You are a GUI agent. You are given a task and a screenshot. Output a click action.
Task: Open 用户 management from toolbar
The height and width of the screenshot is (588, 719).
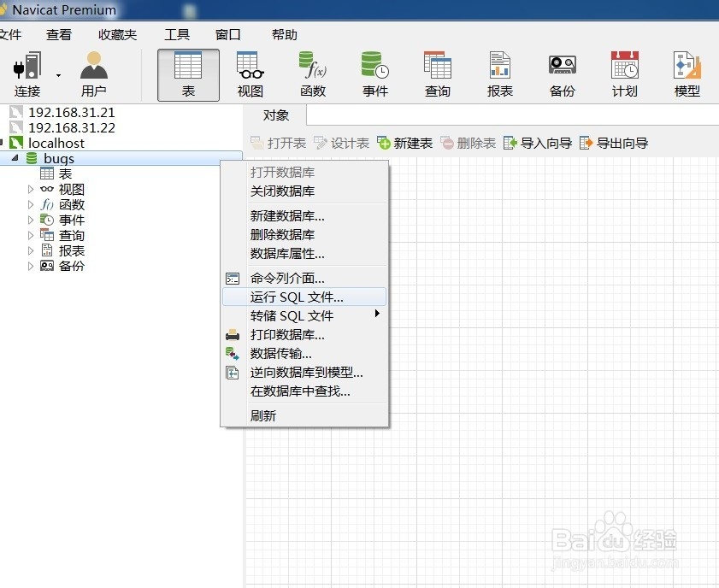[93, 72]
